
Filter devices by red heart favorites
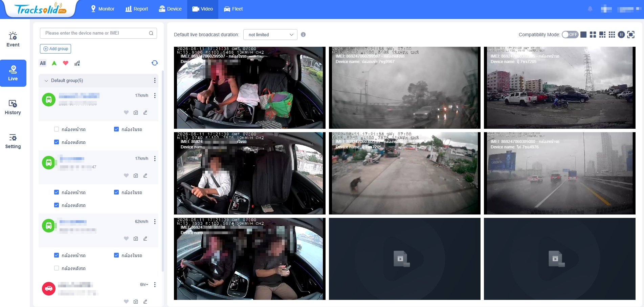66,63
